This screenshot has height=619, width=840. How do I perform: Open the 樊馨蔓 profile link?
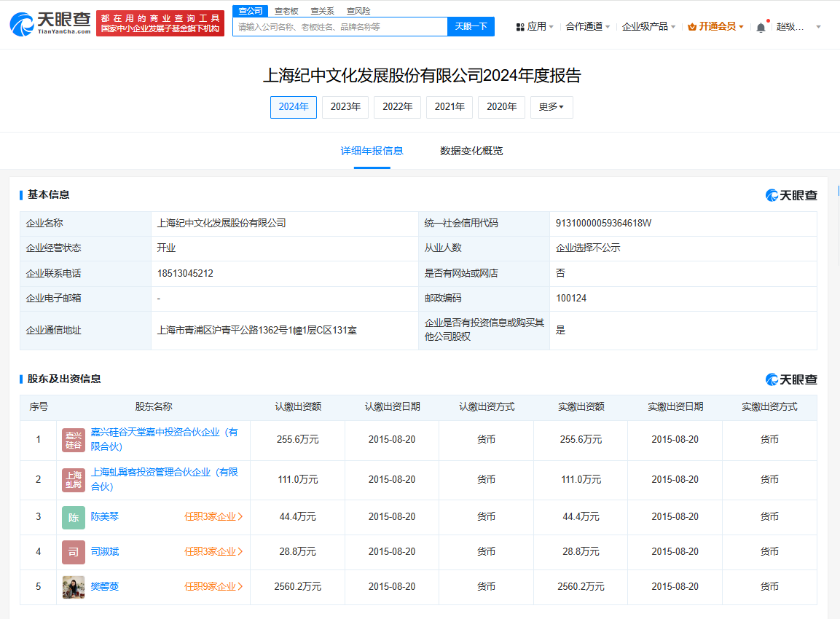pyautogui.click(x=104, y=586)
